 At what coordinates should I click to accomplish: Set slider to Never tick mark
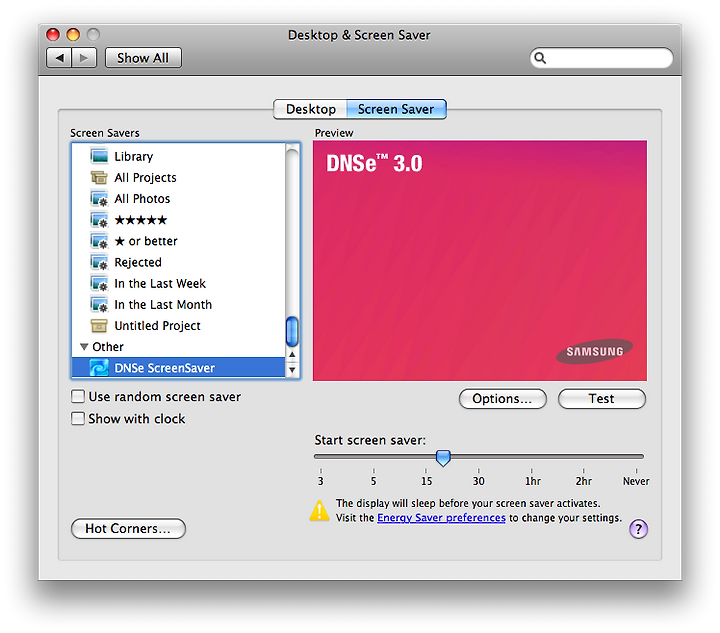click(636, 471)
